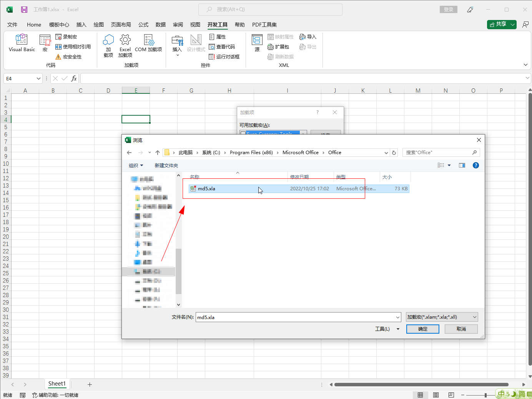Viewport: 532px width, 399px height.
Task: Open the comments icon beside Share
Action: [x=525, y=24]
